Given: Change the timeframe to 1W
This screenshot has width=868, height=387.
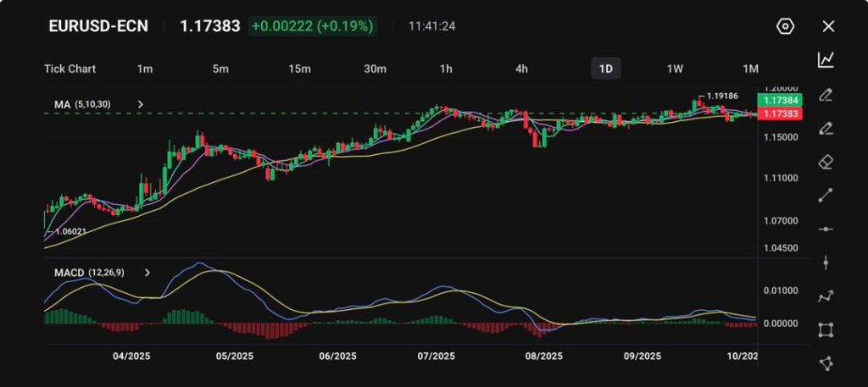Looking at the screenshot, I should coord(675,69).
